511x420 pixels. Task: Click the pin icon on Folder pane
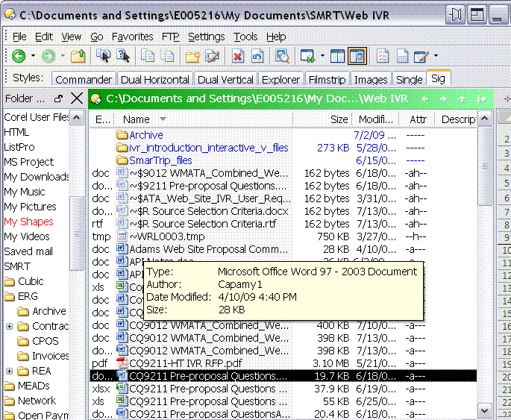[59, 98]
